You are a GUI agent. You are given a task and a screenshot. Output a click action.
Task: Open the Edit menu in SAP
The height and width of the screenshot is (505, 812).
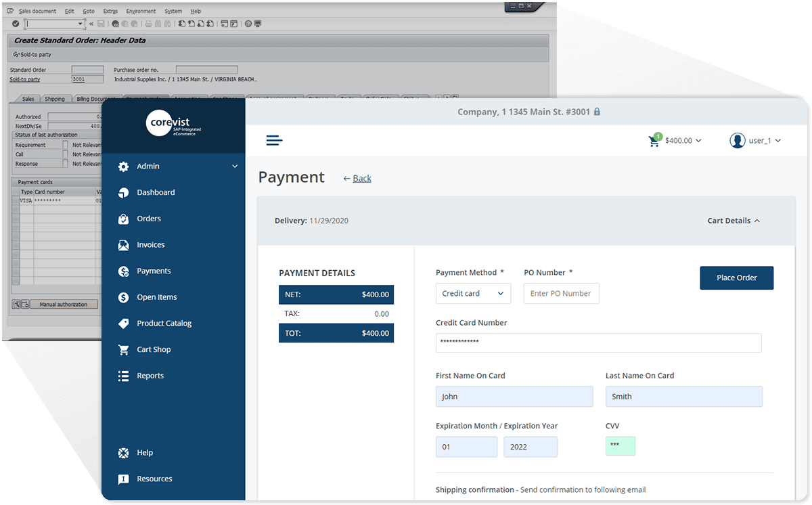coord(70,12)
